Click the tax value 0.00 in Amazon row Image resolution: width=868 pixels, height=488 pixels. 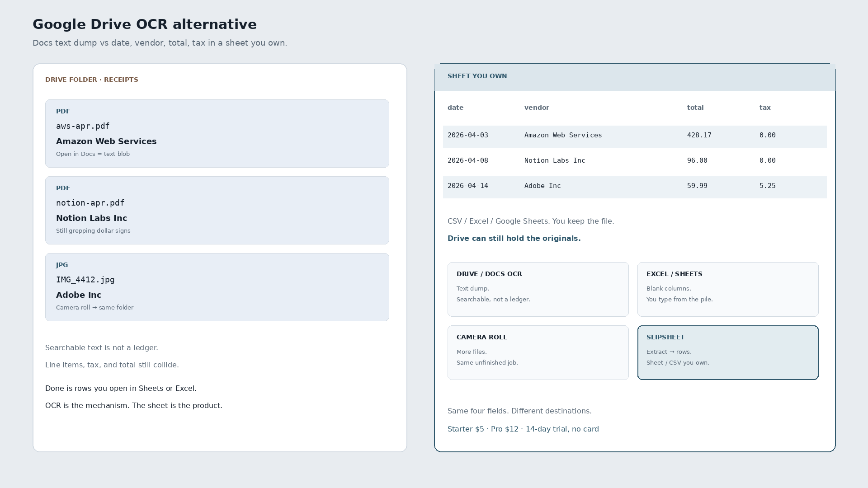tap(768, 135)
